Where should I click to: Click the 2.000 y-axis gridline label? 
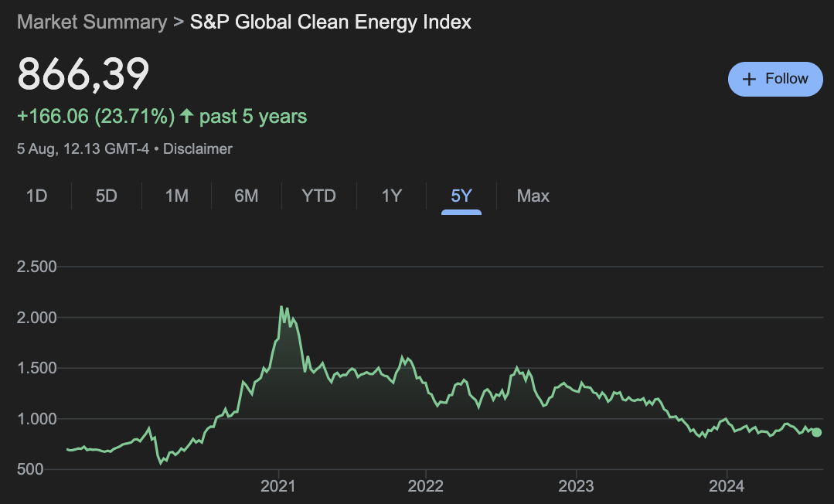tap(37, 318)
